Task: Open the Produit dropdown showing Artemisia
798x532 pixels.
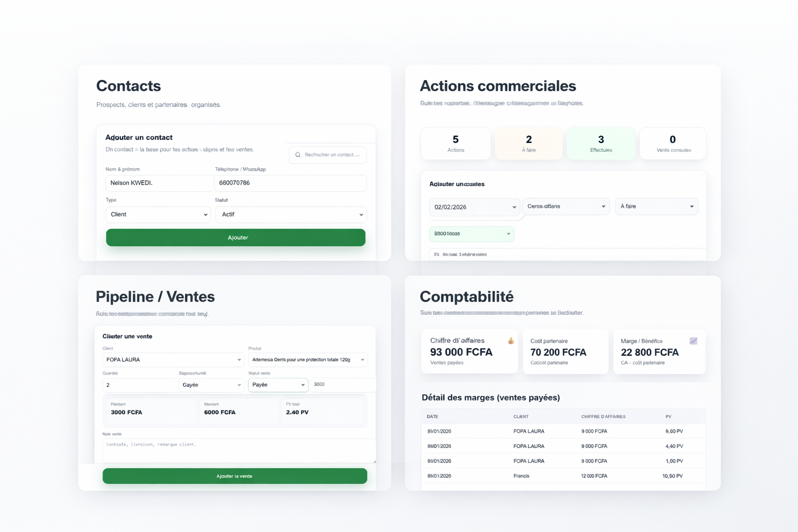Action: pos(308,360)
